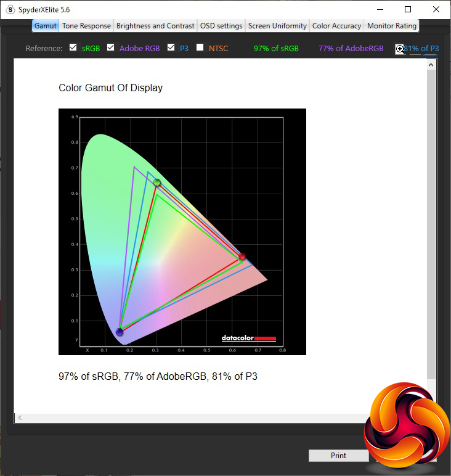The height and width of the screenshot is (476, 451).
Task: Minimize the SpyderXElite window
Action: tap(380, 9)
